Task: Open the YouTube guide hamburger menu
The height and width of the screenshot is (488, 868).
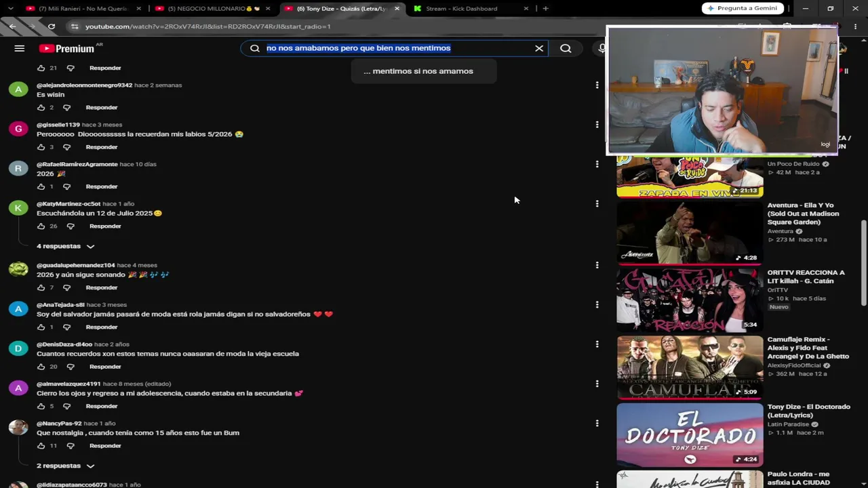Action: coord(19,48)
